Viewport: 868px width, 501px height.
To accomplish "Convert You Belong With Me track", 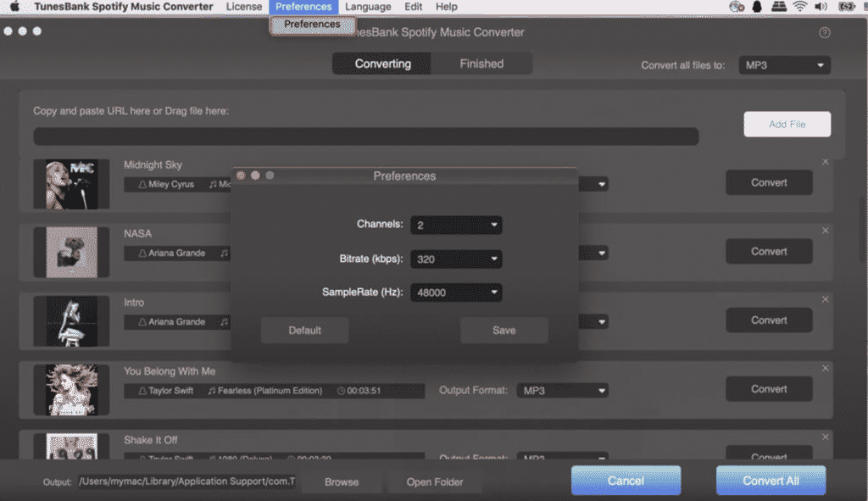I will (x=769, y=389).
